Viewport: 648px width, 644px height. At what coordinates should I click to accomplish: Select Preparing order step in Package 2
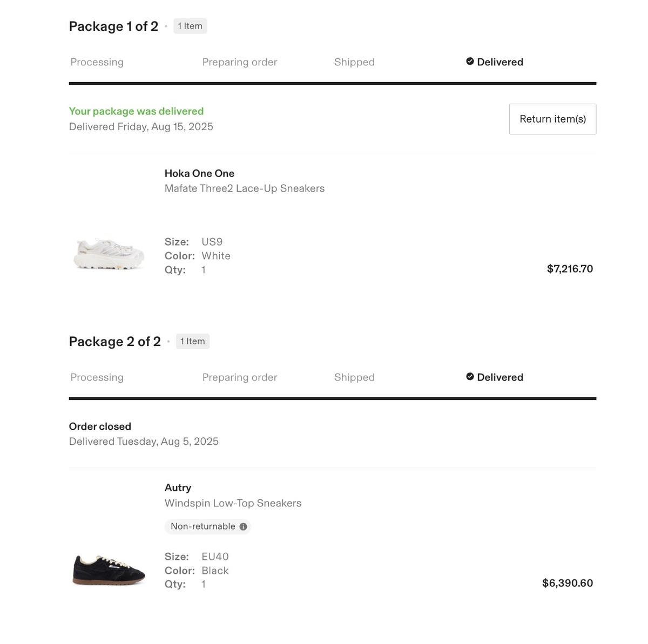point(239,377)
